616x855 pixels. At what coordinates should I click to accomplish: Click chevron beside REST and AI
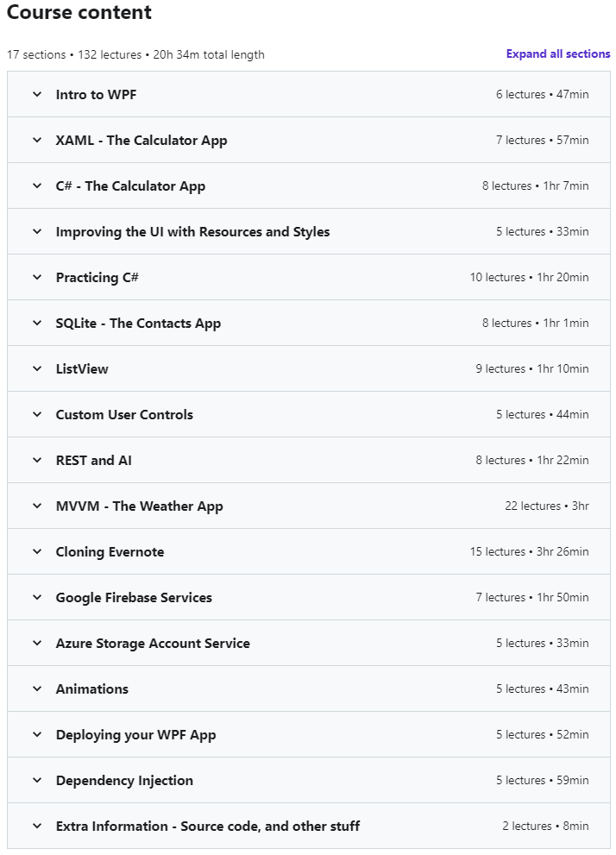pos(37,460)
